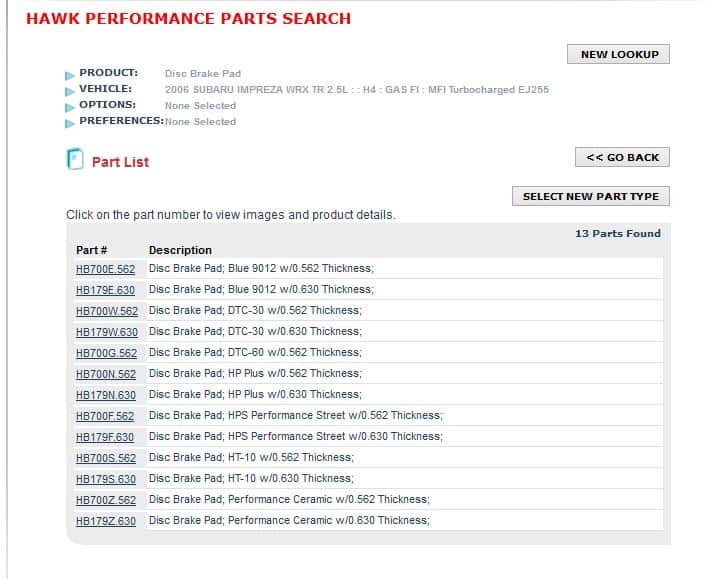
Task: Click the arrow icon beside PREFERENCES
Action: coord(70,123)
